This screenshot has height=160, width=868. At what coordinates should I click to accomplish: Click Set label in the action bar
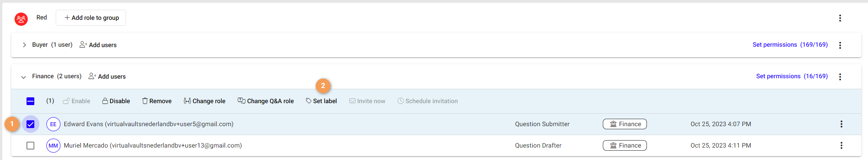(321, 101)
